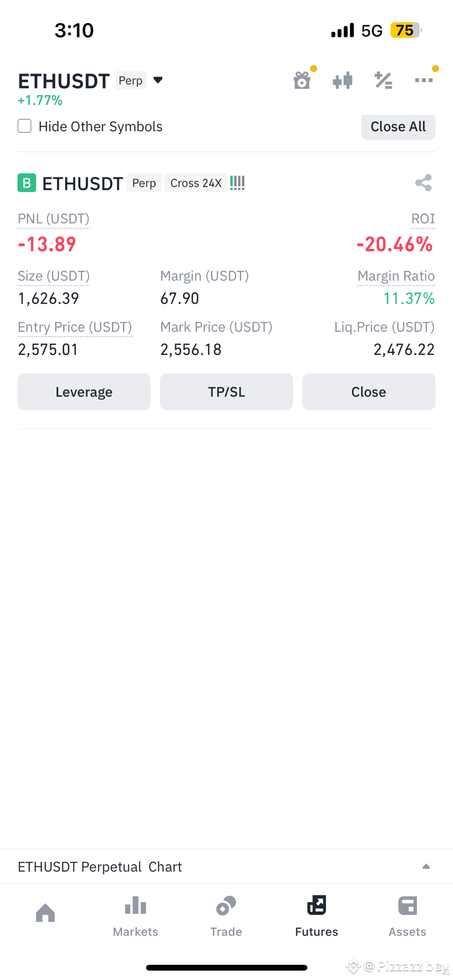The image size is (453, 980).
Task: Close the ETHUSDT position
Action: 369,392
